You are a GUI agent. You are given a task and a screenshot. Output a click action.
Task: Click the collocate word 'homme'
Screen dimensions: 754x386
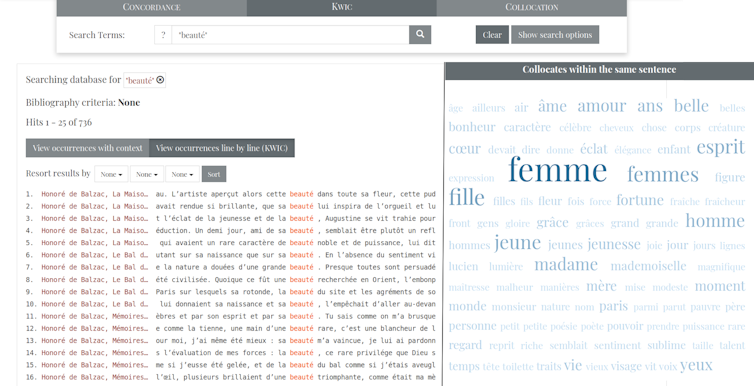tap(715, 221)
